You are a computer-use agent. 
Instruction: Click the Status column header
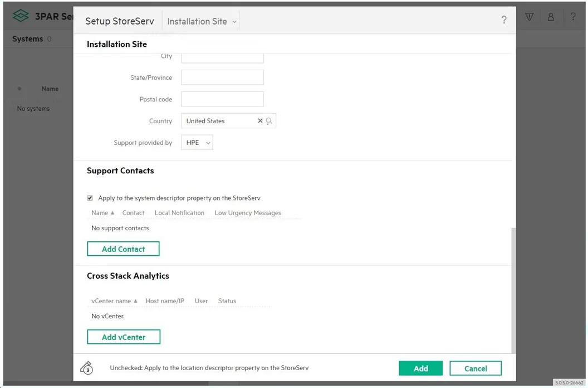click(x=227, y=301)
